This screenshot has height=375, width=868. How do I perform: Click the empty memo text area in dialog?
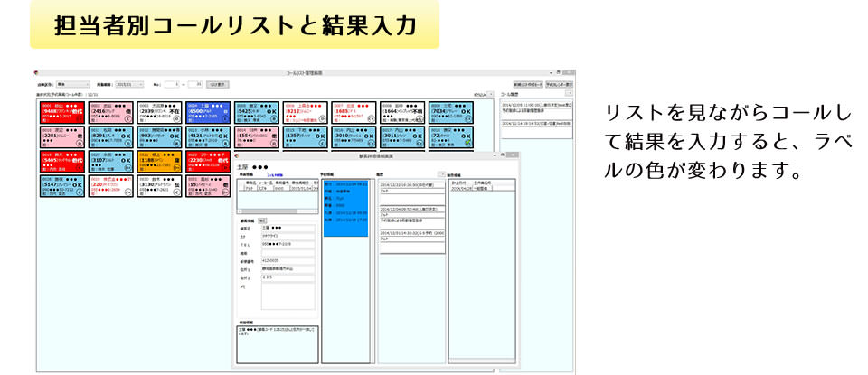[x=288, y=297]
